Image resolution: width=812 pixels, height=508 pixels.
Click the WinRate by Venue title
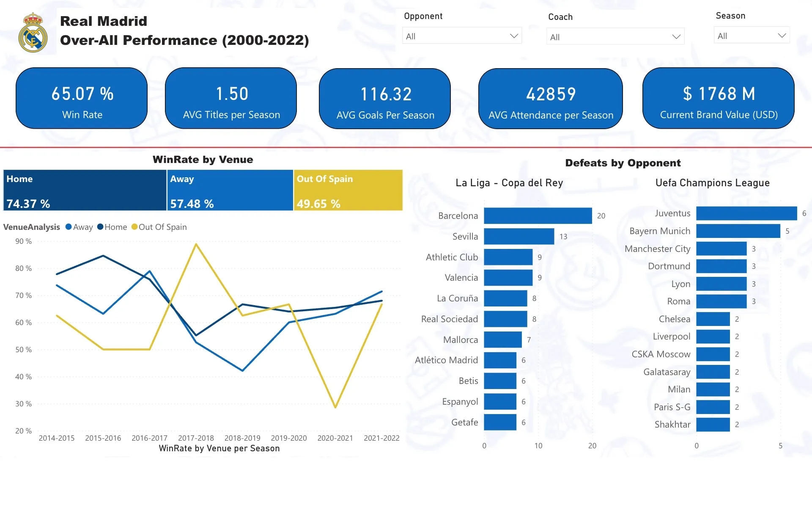click(x=203, y=160)
